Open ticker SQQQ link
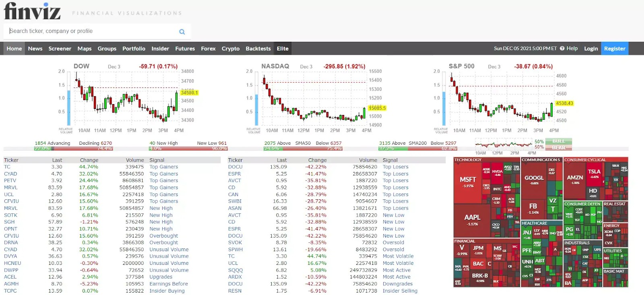 [235, 270]
